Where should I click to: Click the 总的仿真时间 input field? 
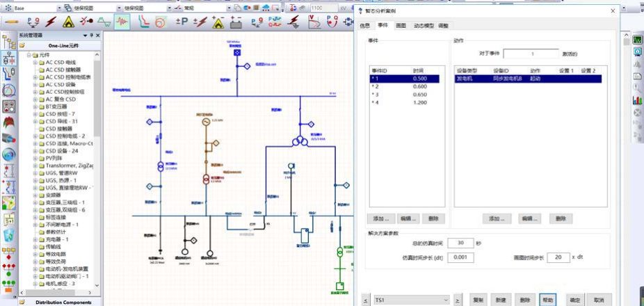point(460,243)
